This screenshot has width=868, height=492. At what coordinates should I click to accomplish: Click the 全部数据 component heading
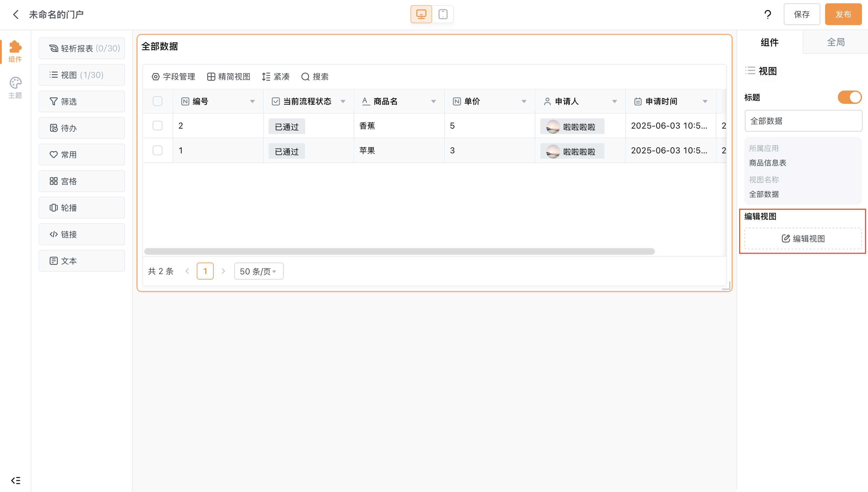tap(159, 46)
